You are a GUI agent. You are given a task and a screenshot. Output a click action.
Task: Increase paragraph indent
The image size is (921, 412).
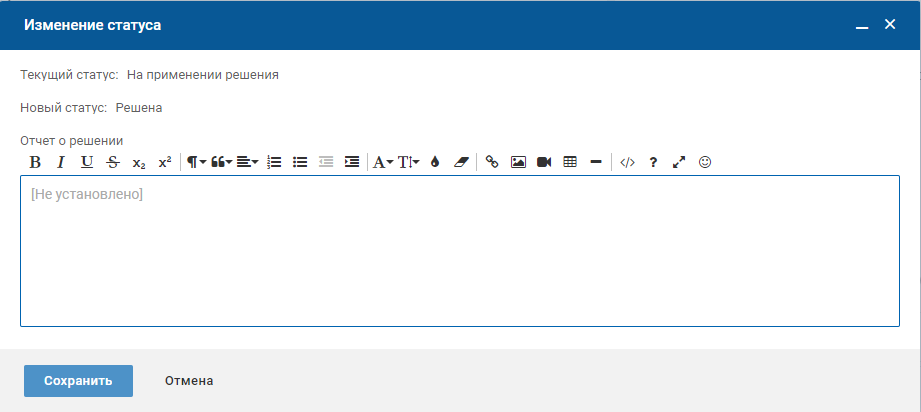coord(352,162)
